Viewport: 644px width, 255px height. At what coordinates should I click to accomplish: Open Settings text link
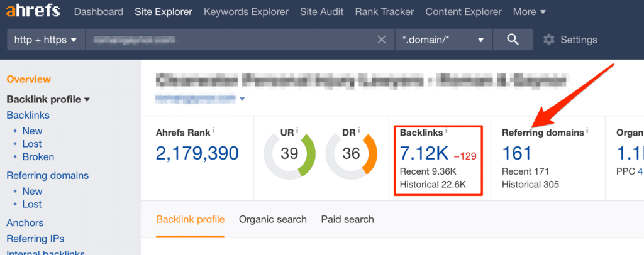[x=579, y=40]
